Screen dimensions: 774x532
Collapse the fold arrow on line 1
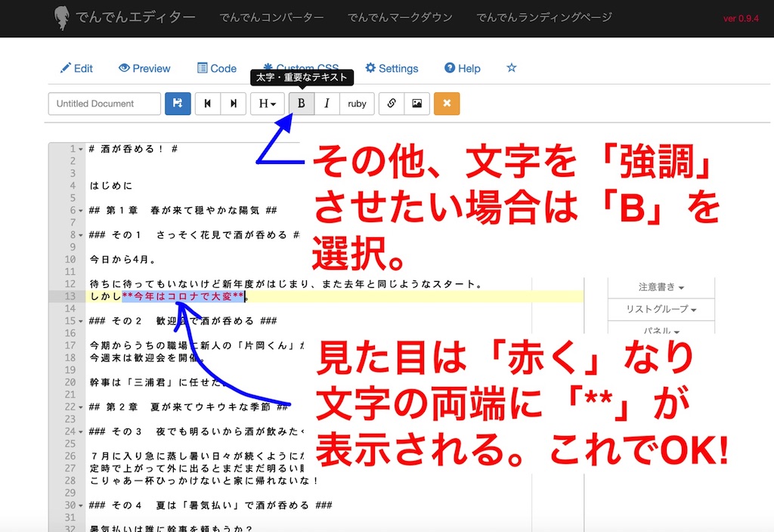click(81, 150)
